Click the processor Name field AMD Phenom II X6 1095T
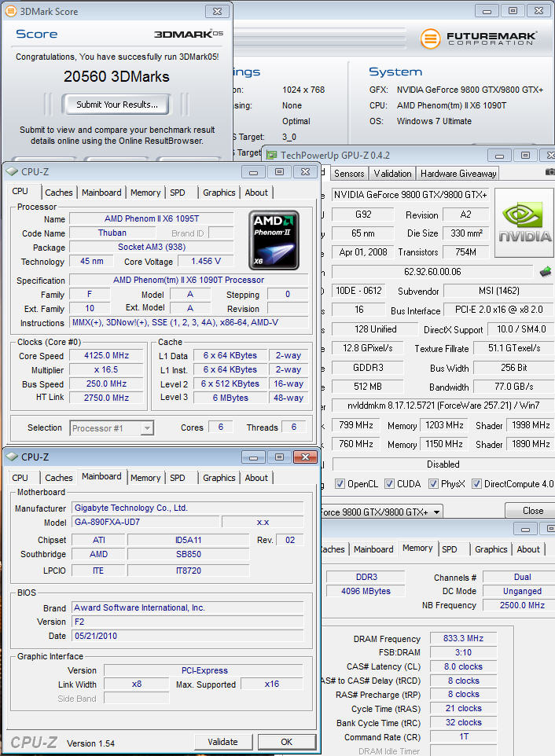The height and width of the screenshot is (756, 555). pos(152,219)
